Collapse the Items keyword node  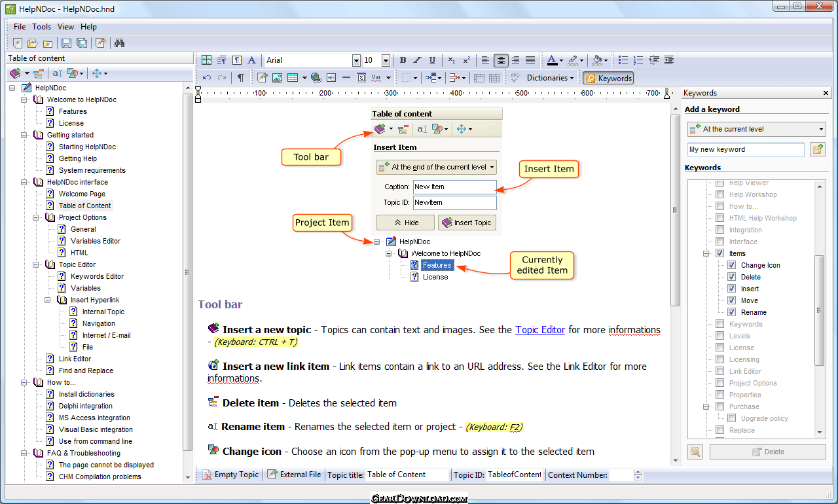(707, 253)
